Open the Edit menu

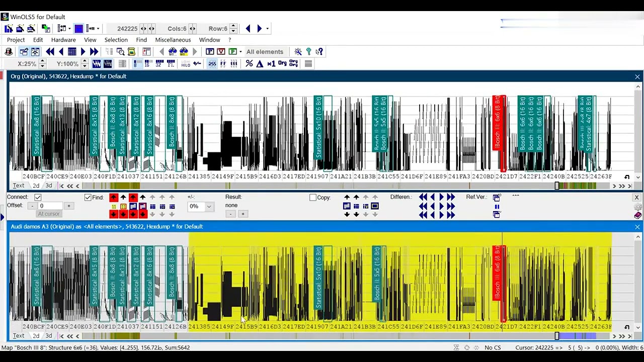38,40
